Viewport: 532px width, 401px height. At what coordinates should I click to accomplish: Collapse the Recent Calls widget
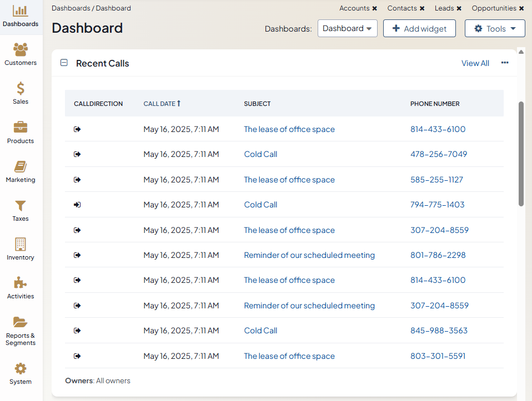tap(64, 63)
